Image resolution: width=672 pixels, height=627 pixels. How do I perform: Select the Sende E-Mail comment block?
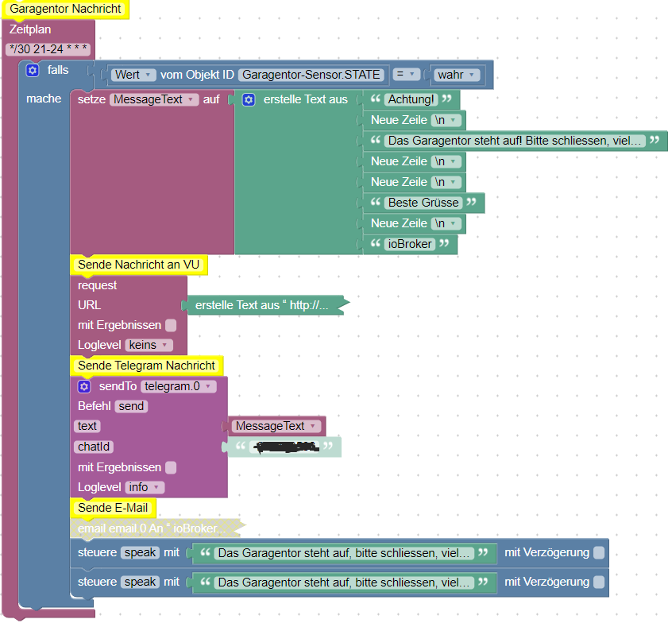113,509
